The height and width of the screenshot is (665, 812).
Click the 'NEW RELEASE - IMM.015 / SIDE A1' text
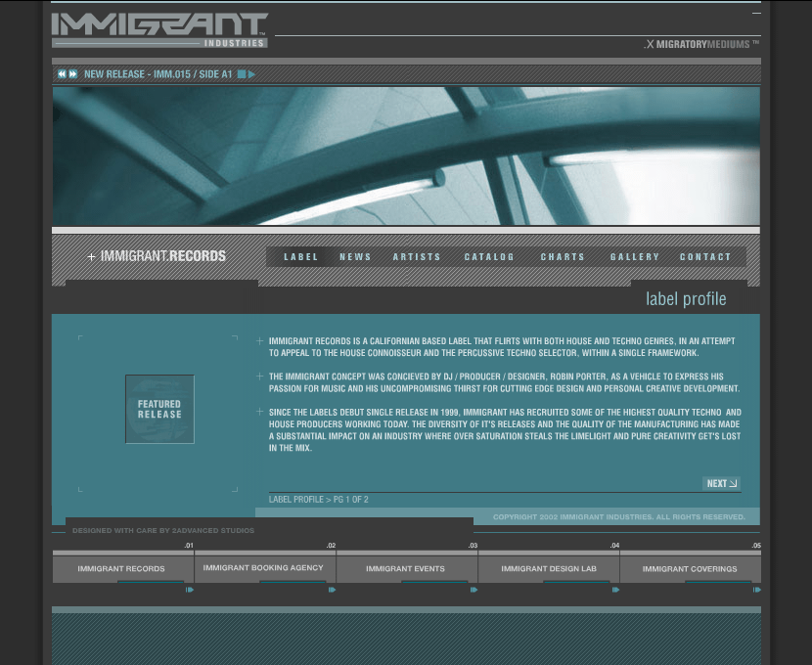(158, 74)
